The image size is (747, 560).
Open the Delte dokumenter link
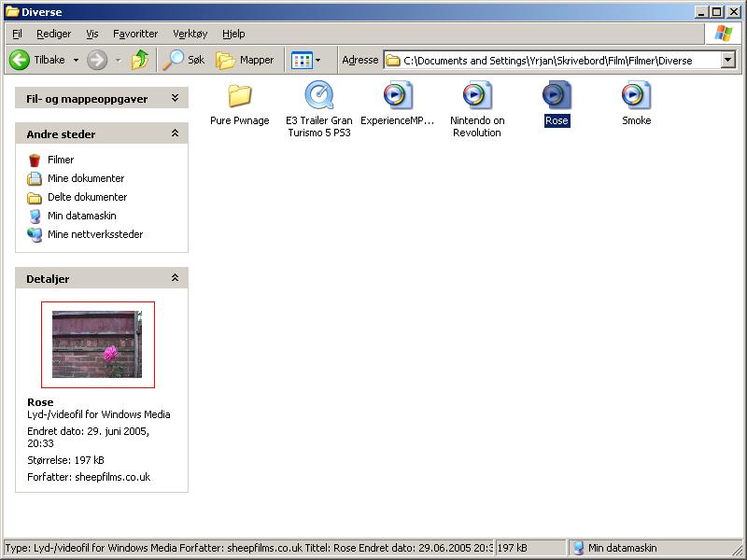click(x=87, y=197)
